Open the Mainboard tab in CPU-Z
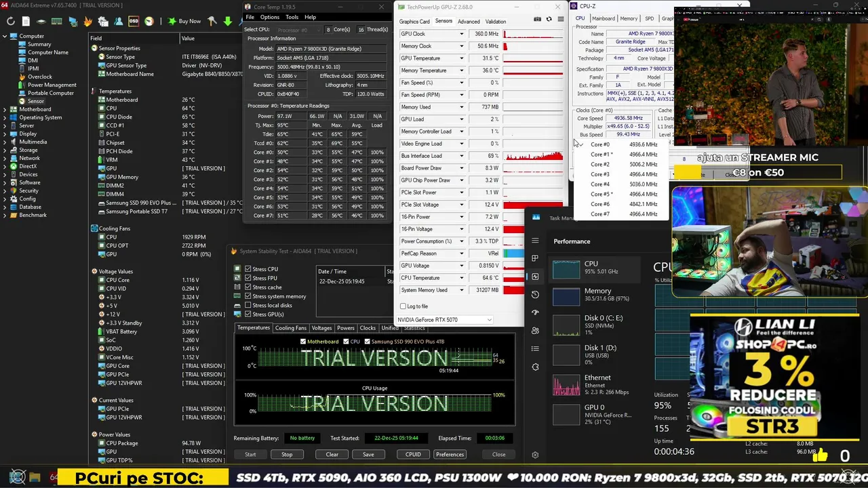 pyautogui.click(x=603, y=18)
